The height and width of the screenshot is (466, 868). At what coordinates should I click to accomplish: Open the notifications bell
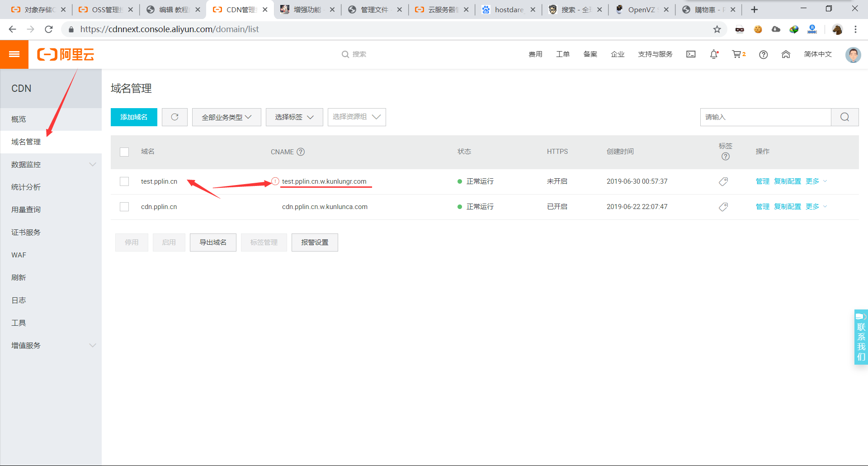click(x=714, y=54)
